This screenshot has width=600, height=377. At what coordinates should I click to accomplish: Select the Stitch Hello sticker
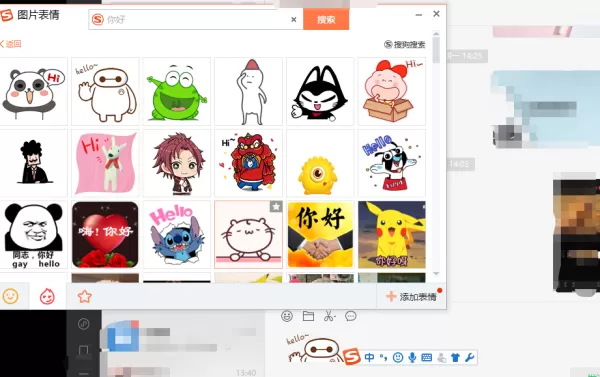tap(177, 235)
